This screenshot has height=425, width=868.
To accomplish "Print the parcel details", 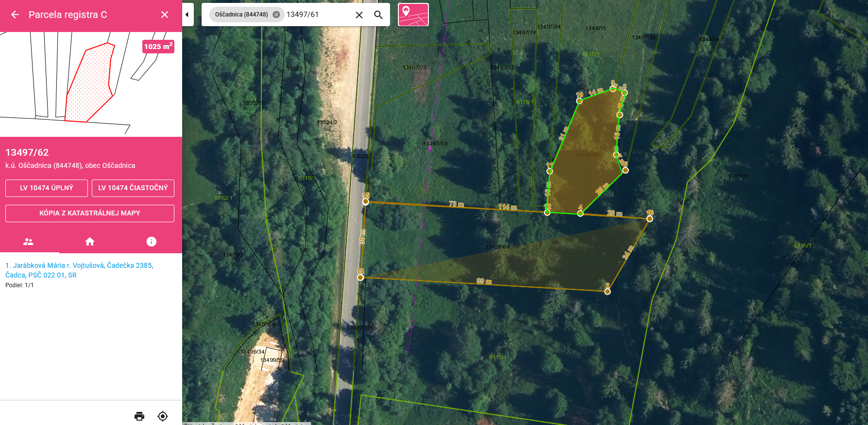I will point(139,416).
